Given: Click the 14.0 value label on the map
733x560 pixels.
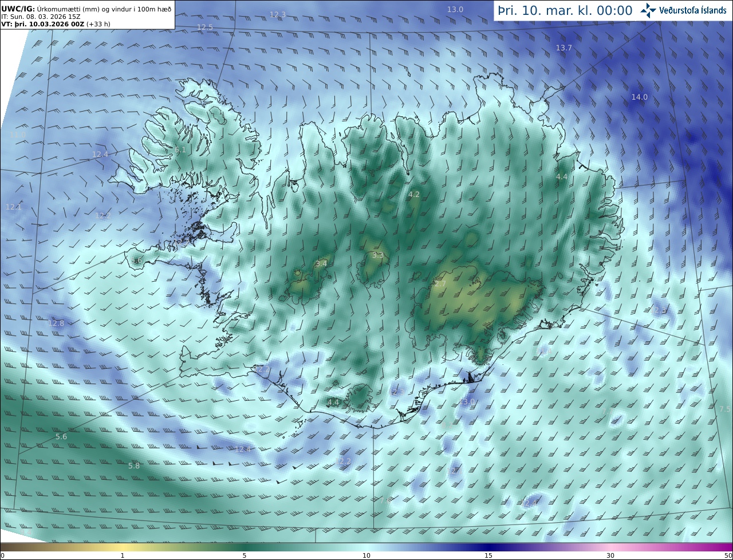Looking at the screenshot, I should pyautogui.click(x=640, y=97).
